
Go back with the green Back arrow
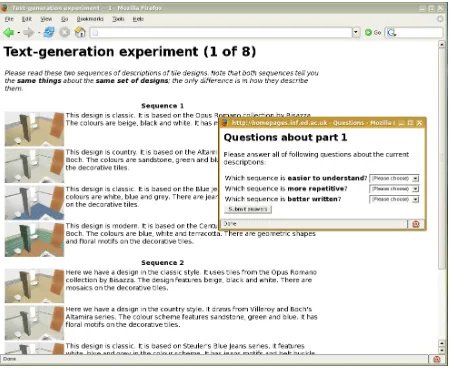pos(9,33)
